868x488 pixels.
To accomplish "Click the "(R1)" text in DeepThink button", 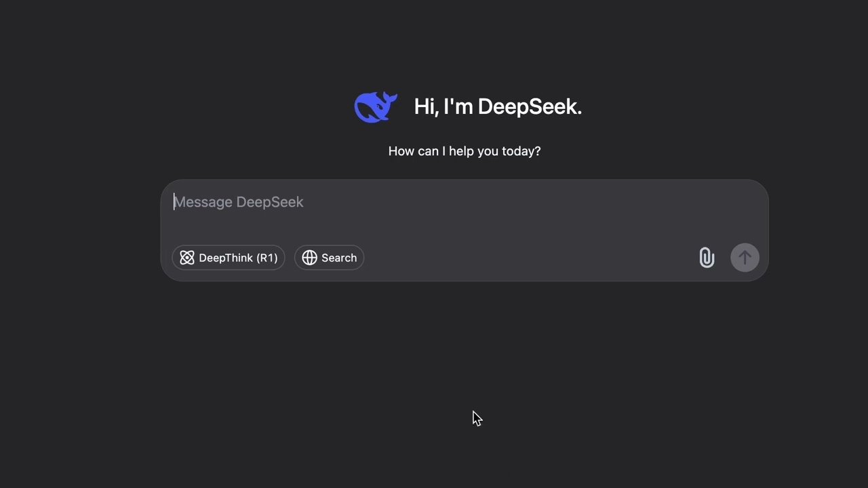I will coord(267,258).
